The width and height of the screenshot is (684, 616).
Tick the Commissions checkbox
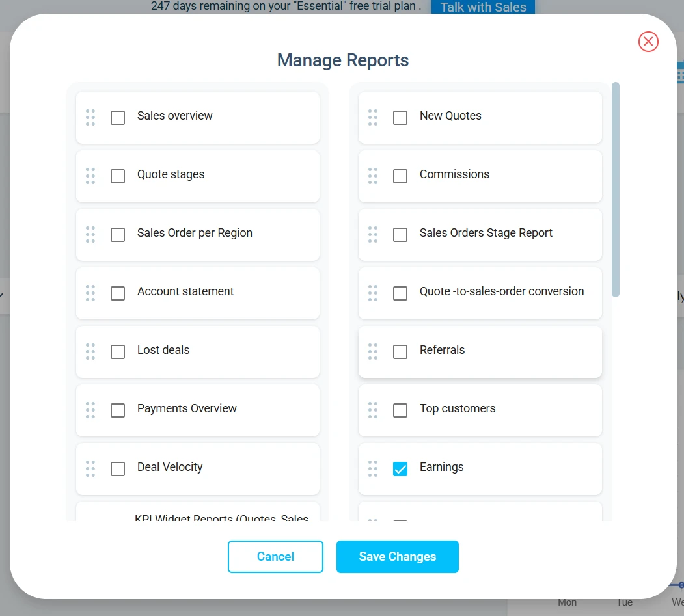coord(400,176)
